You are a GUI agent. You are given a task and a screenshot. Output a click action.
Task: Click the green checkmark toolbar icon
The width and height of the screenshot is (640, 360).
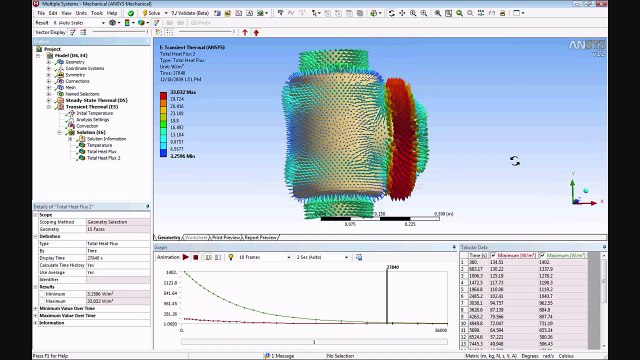point(131,13)
